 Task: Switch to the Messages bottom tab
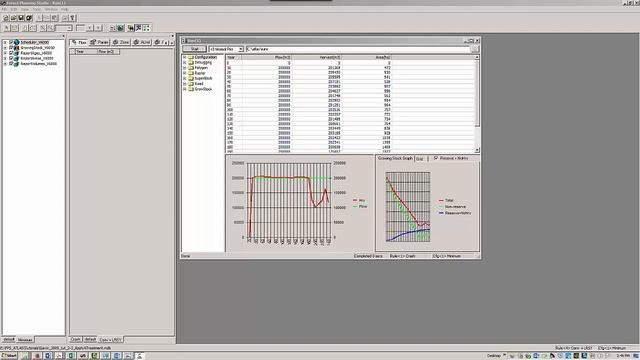coord(24,340)
